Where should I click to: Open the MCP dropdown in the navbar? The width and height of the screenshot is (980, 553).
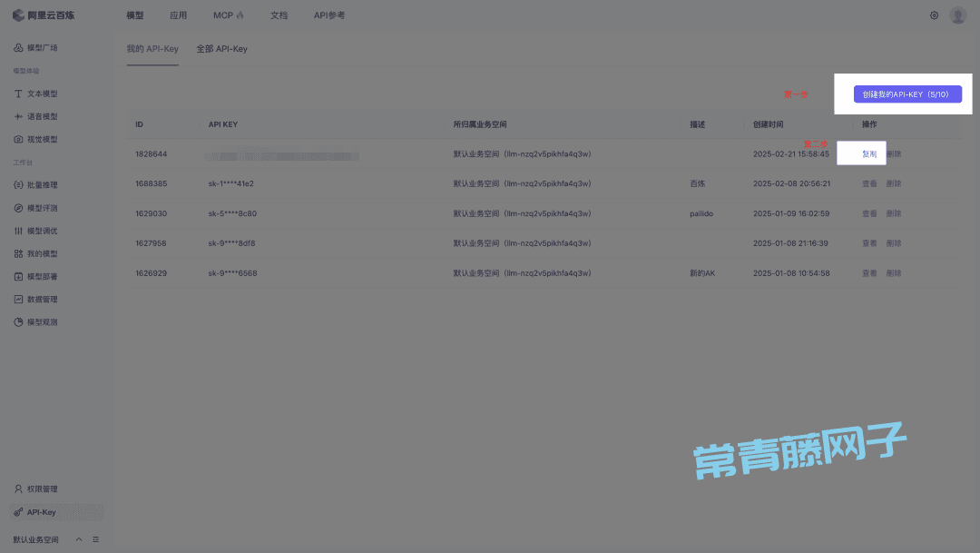pos(229,15)
